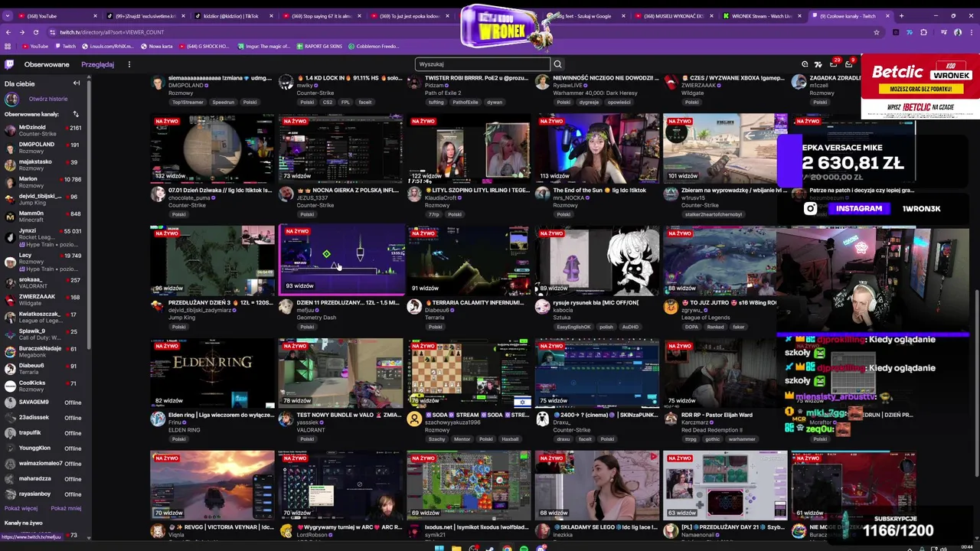Image resolution: width=980 pixels, height=551 pixels.
Task: Open a new browser tab with plus
Action: (x=901, y=16)
